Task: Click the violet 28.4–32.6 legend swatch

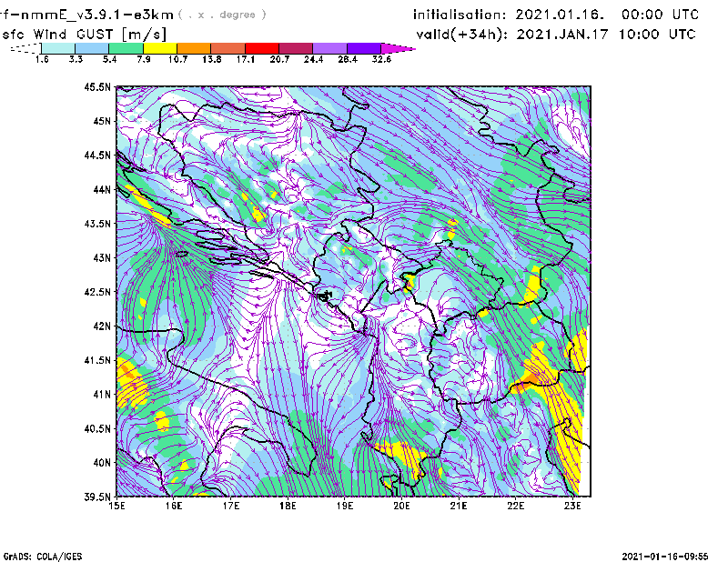Action: pos(363,48)
